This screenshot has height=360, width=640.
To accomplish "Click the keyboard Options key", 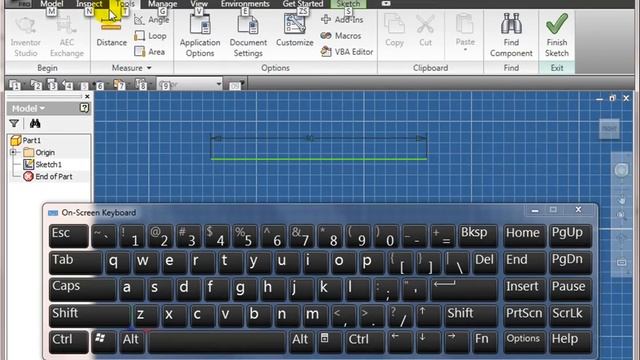I will [x=524, y=342].
